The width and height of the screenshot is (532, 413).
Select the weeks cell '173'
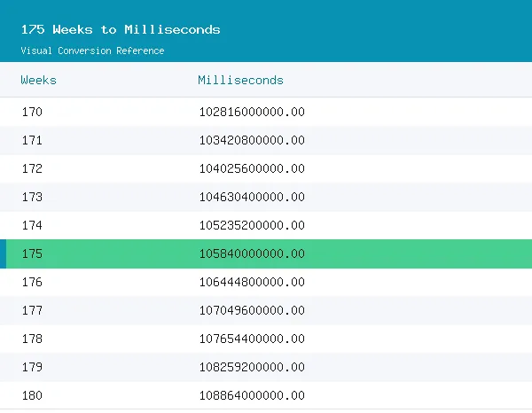(x=32, y=197)
